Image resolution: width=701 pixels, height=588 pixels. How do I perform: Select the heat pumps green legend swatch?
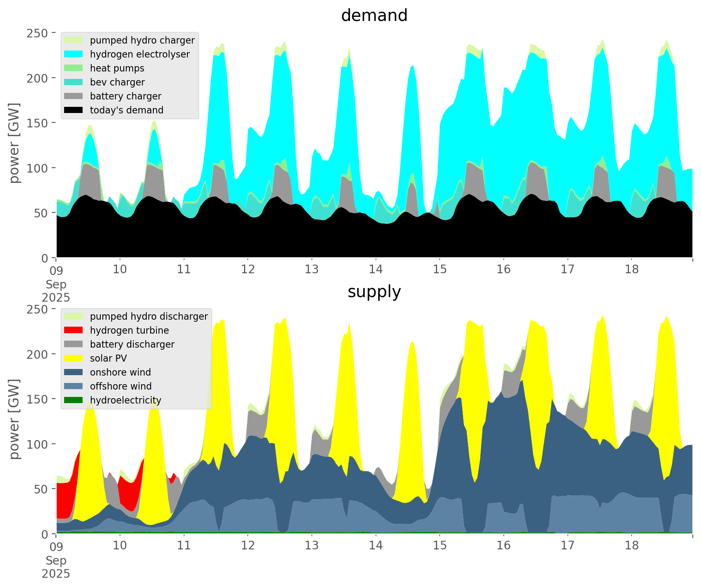click(x=74, y=68)
